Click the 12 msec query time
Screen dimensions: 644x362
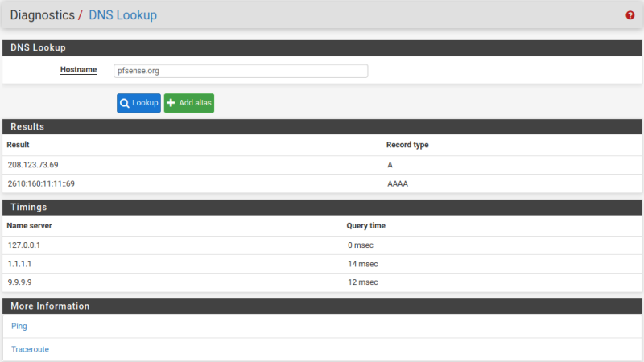click(x=363, y=282)
